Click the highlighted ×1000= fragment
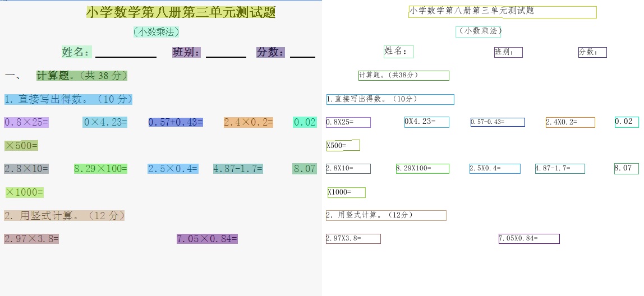The width and height of the screenshot is (644, 296). pos(24,192)
